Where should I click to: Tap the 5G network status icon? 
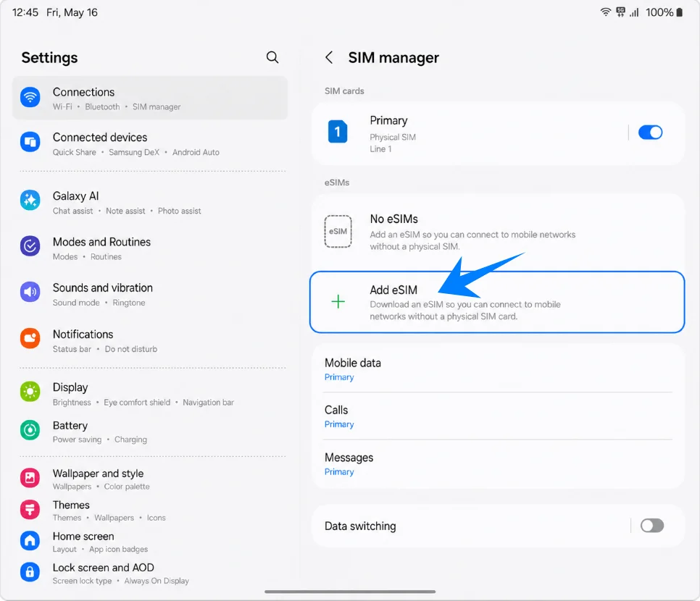620,12
